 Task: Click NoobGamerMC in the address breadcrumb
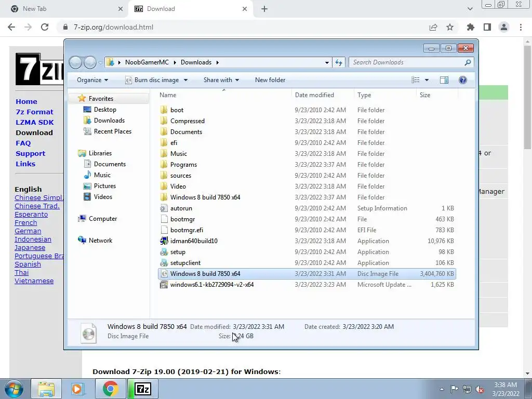point(147,62)
